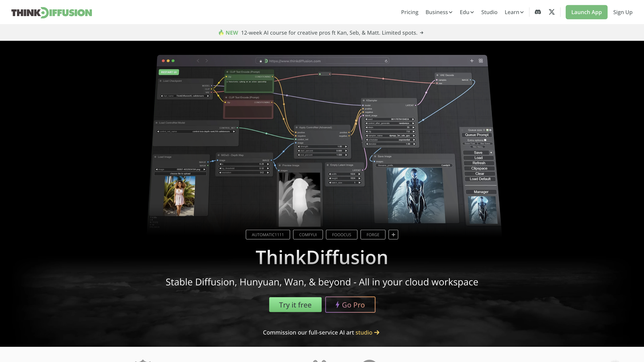
Task: Click the grid layout icon in the mockup toolbar
Action: click(481, 61)
